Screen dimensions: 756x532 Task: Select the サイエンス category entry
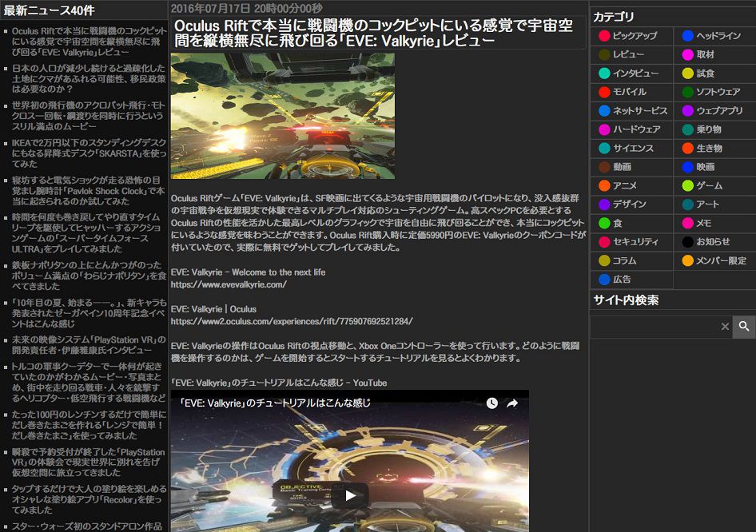(x=631, y=148)
